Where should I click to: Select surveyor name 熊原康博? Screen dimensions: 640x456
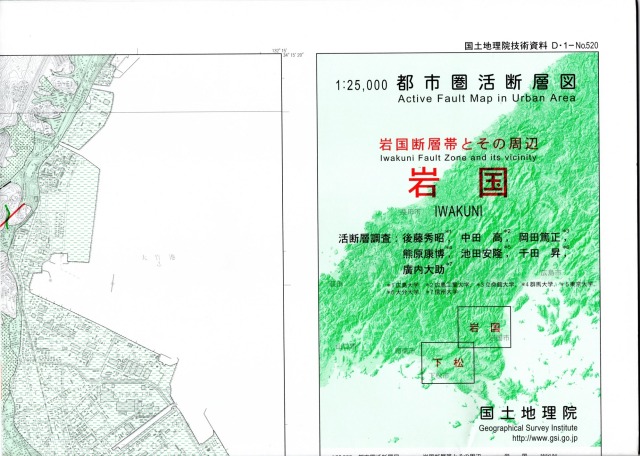pyautogui.click(x=423, y=254)
